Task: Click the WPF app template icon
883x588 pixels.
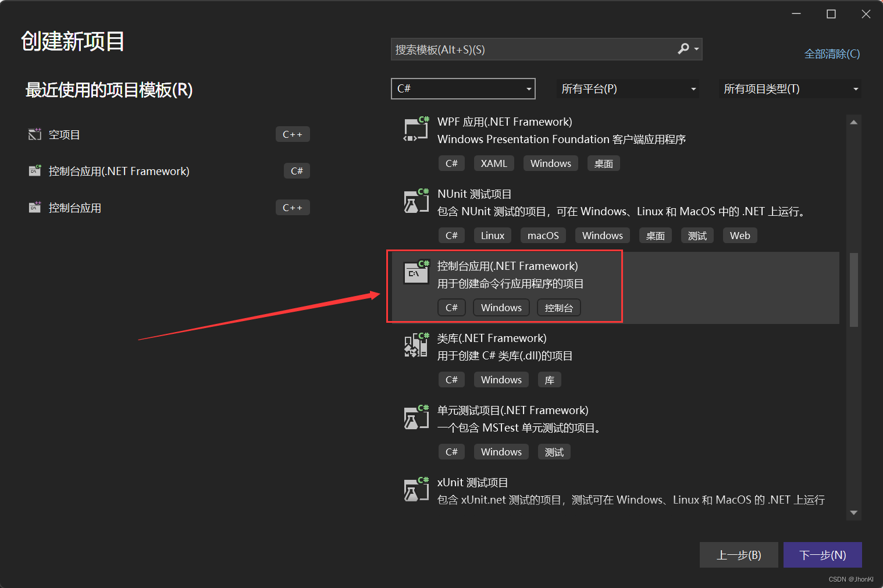Action: click(x=416, y=129)
